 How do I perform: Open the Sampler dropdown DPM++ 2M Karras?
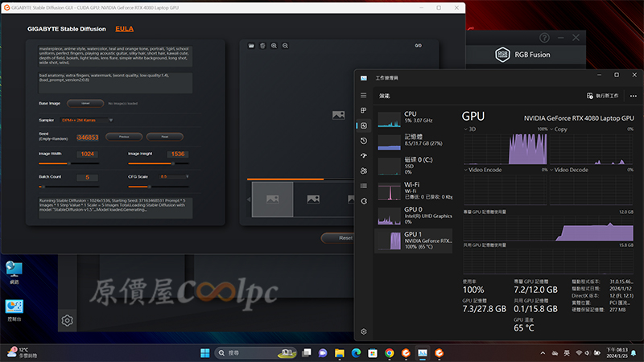87,120
